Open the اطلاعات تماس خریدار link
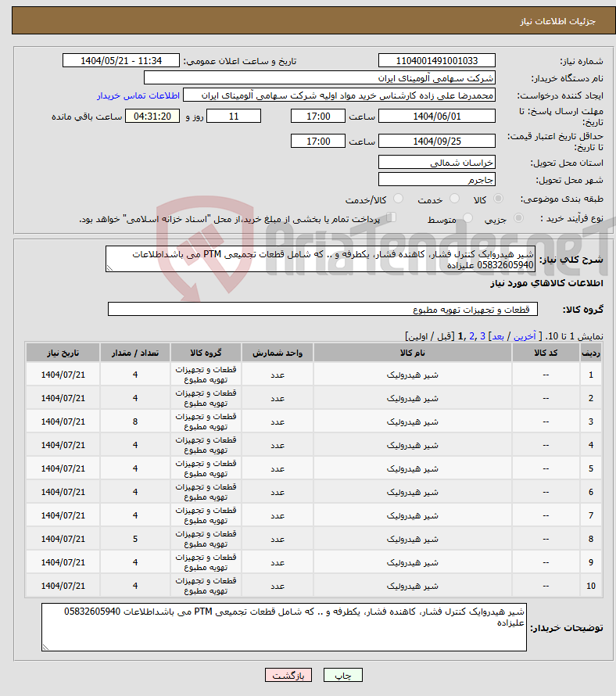Image resolution: width=616 pixels, height=696 pixels. [x=138, y=95]
